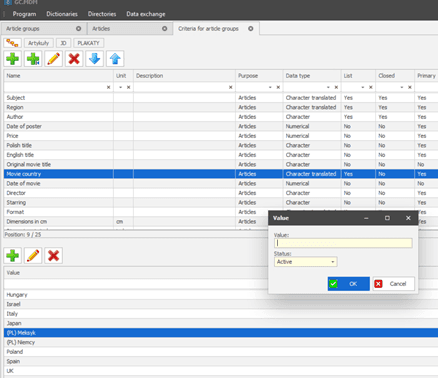
Task: Move criterion down with blue down arrow
Action: click(95, 59)
